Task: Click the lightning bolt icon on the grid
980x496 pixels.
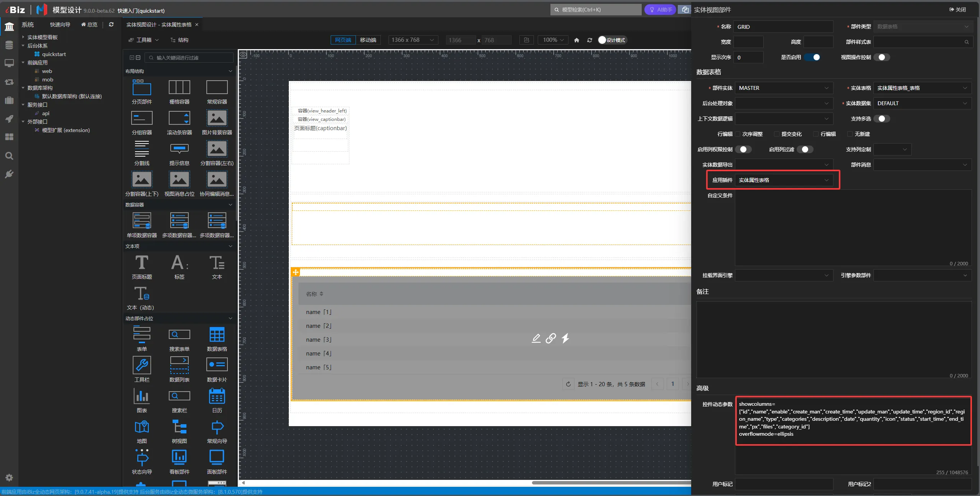Action: click(x=565, y=338)
